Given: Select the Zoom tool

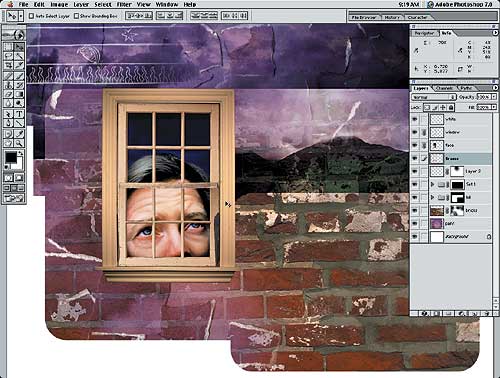Looking at the screenshot, I should [x=19, y=143].
